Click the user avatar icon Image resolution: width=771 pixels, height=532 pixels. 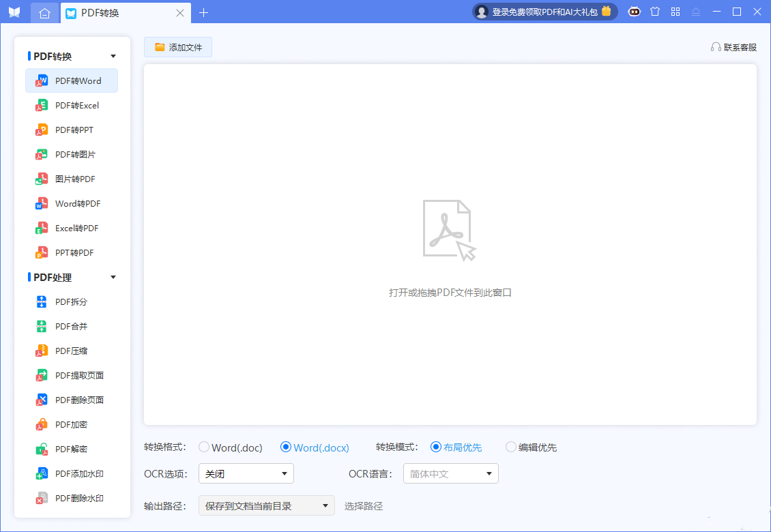[482, 12]
